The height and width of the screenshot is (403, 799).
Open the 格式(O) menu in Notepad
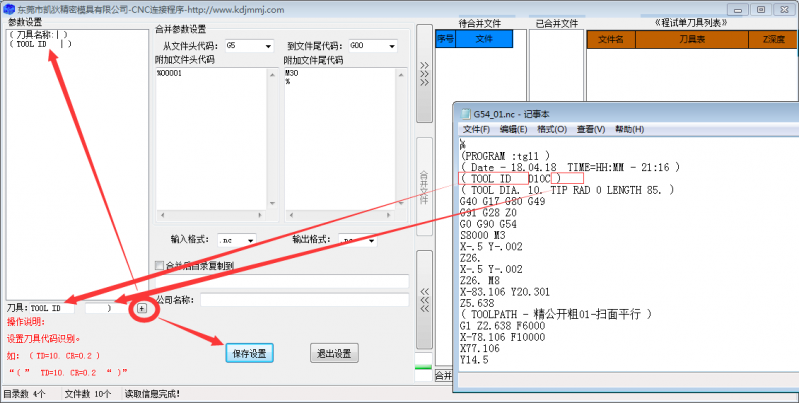pos(552,130)
